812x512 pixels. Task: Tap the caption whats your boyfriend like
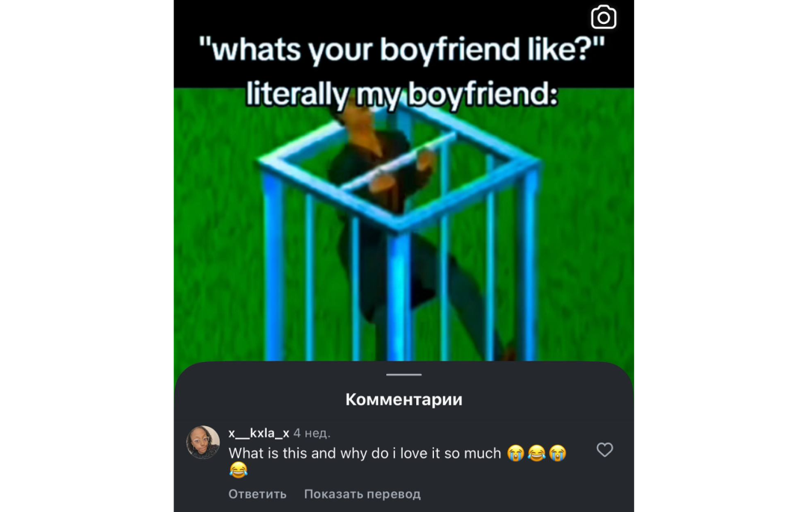pos(402,50)
